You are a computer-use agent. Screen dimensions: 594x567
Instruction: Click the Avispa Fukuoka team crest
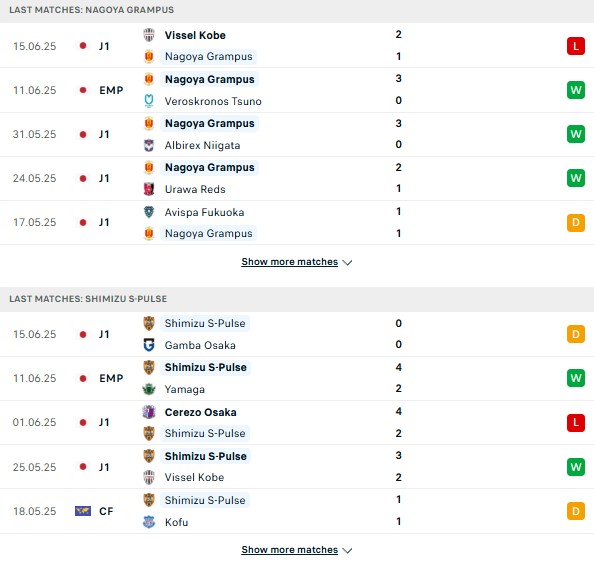pos(149,212)
